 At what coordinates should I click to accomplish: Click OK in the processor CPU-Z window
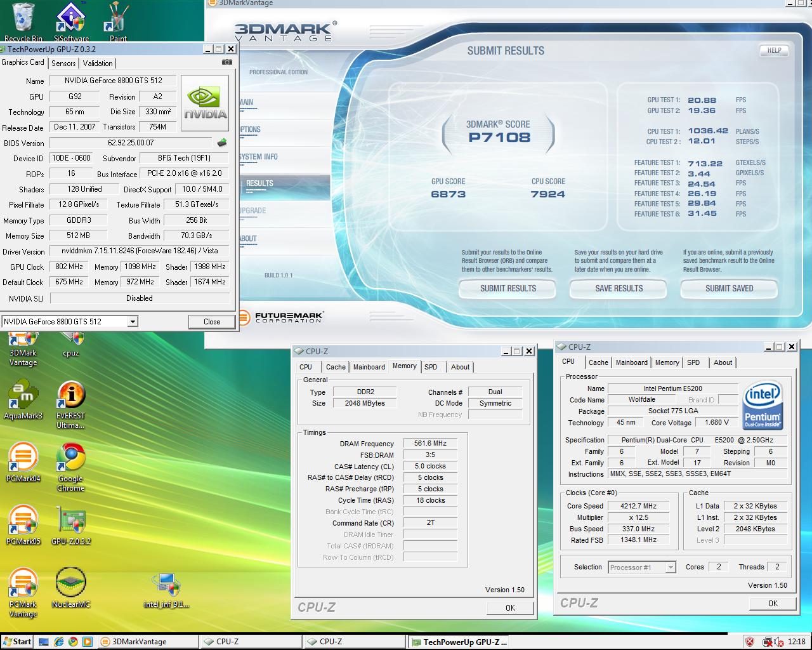[773, 604]
